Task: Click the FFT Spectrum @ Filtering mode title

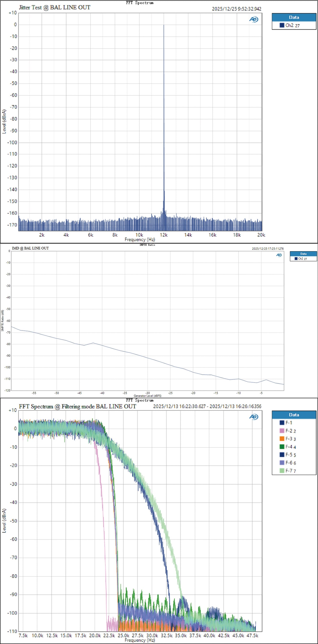Action: click(x=78, y=407)
